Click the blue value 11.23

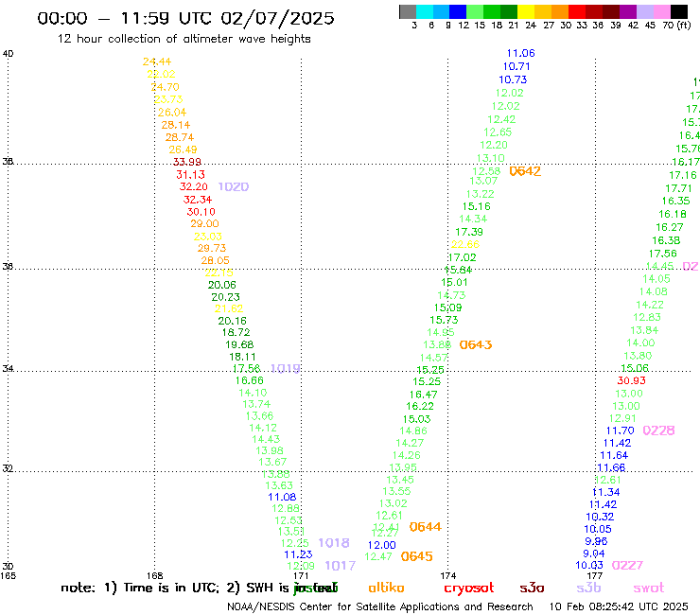pos(298,554)
